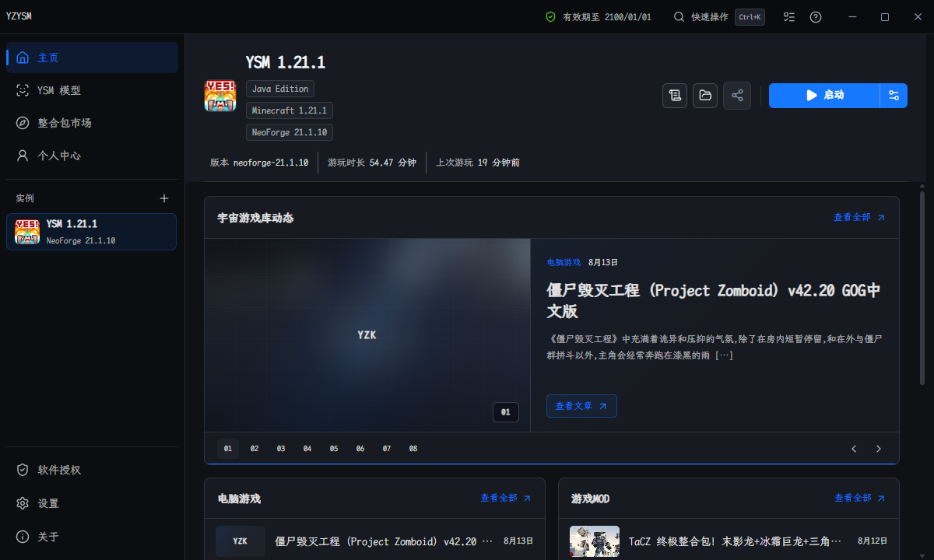Screen dimensions: 934x560
Task: Click 版本 neoforge-21.1.10 text
Action: (259, 163)
